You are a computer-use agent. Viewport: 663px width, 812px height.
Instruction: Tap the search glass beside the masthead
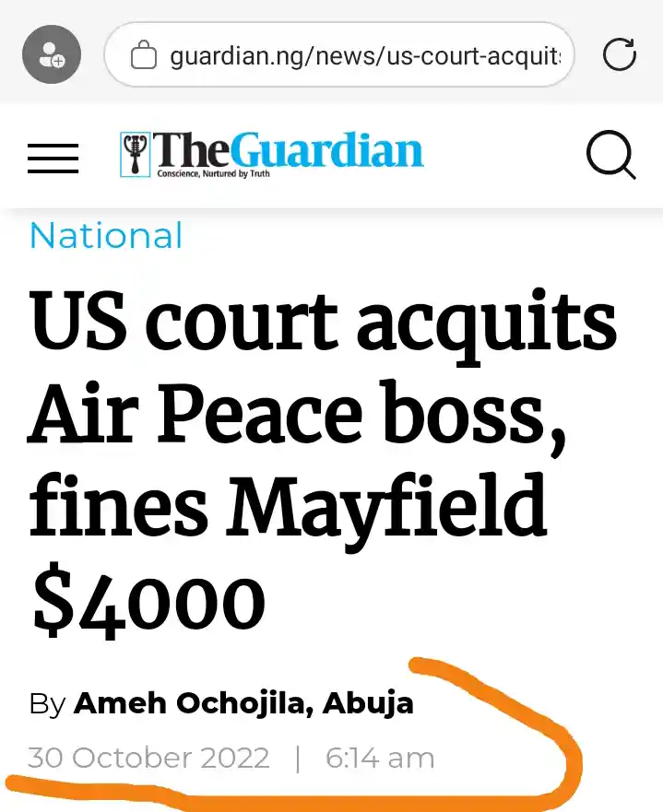(610, 156)
